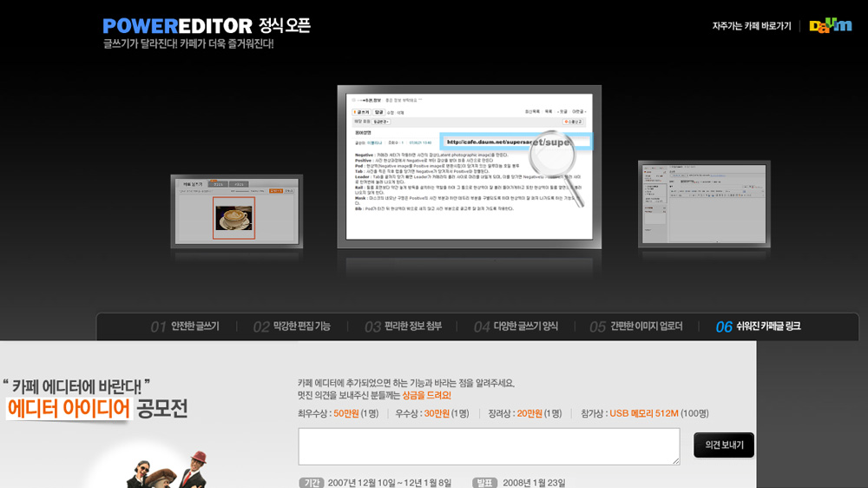
Task: Select tab 04 다양한 글쓰기 양식
Action: tap(516, 326)
